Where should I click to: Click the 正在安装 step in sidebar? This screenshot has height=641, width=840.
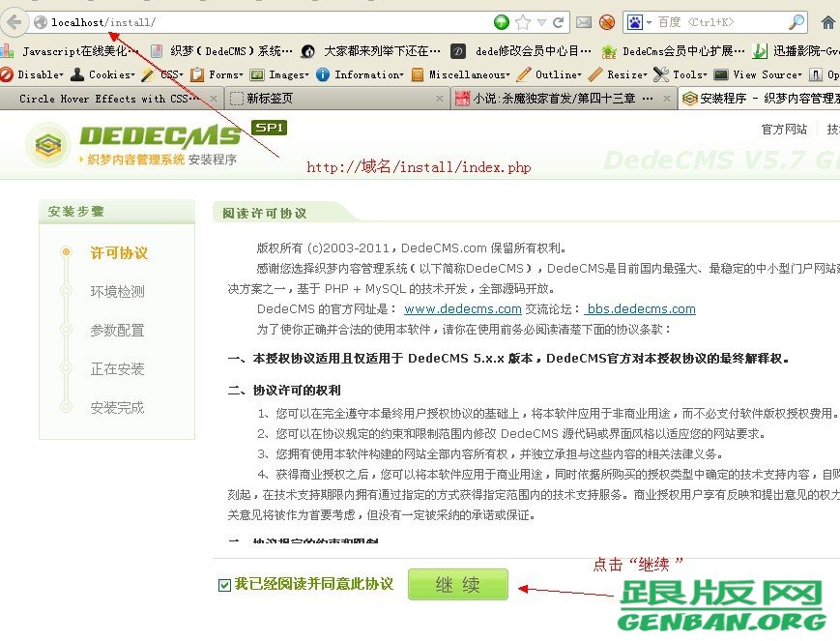[x=117, y=368]
